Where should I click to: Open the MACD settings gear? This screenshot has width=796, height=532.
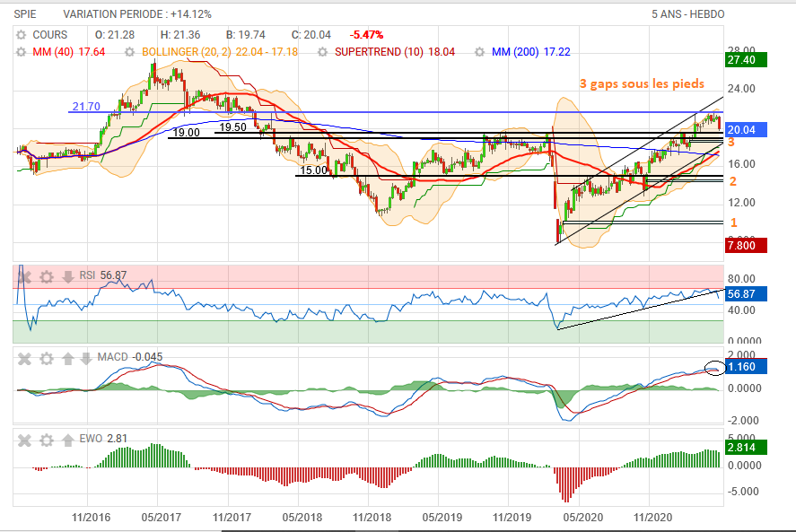point(46,359)
